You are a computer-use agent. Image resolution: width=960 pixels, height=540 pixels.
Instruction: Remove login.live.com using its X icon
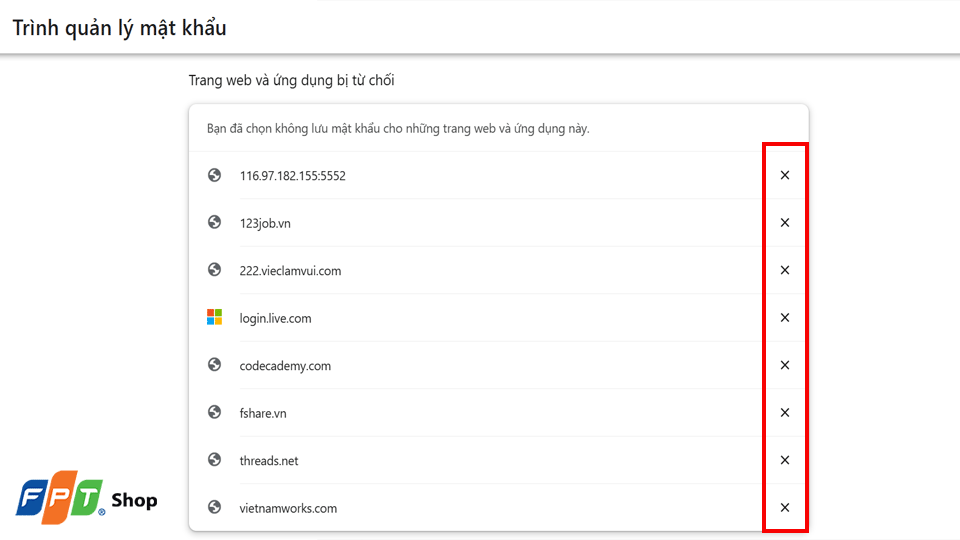(785, 318)
